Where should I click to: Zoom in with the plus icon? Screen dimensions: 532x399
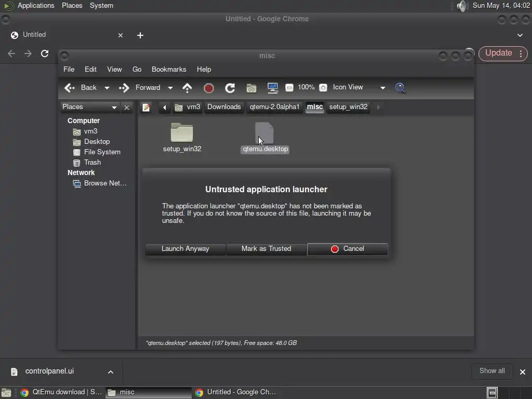coord(323,87)
